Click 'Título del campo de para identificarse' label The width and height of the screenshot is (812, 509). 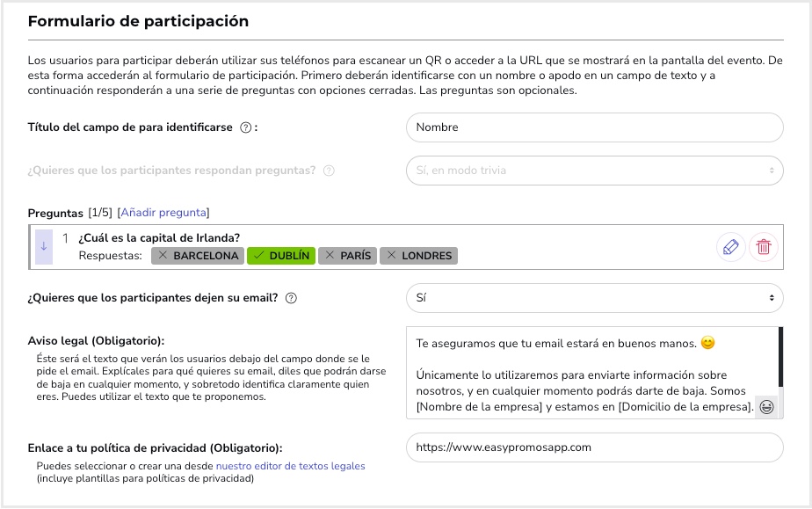[x=130, y=127]
